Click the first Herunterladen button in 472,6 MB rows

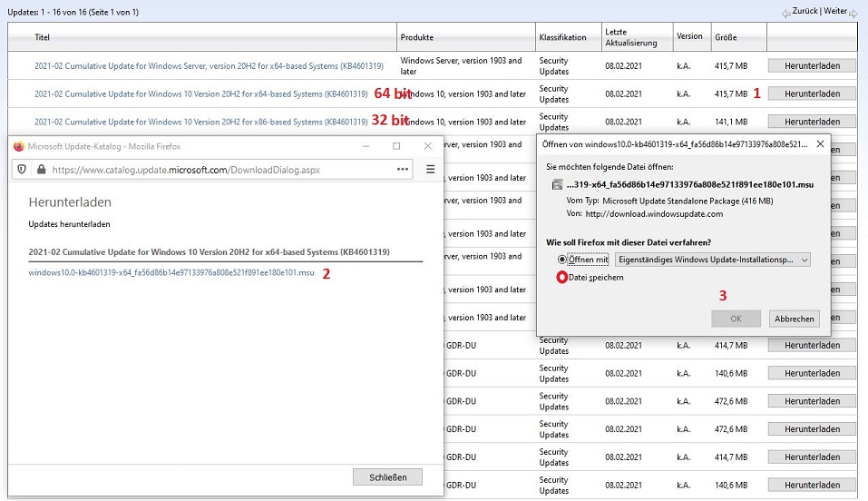tap(812, 401)
